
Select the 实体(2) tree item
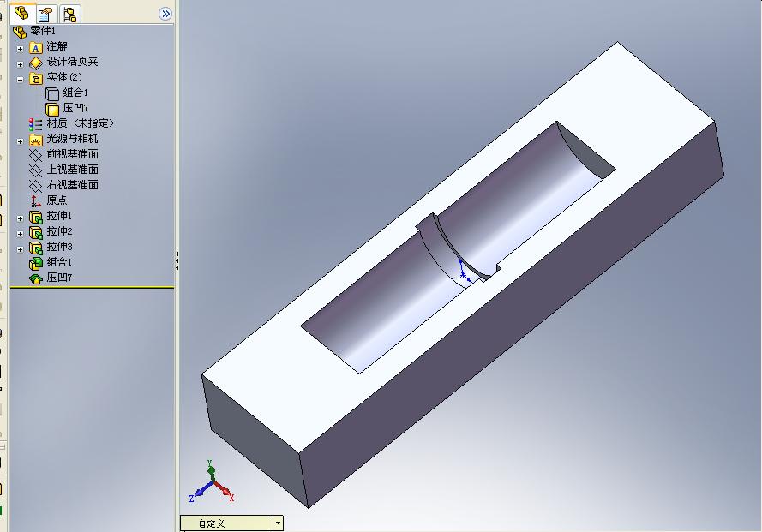click(x=64, y=77)
